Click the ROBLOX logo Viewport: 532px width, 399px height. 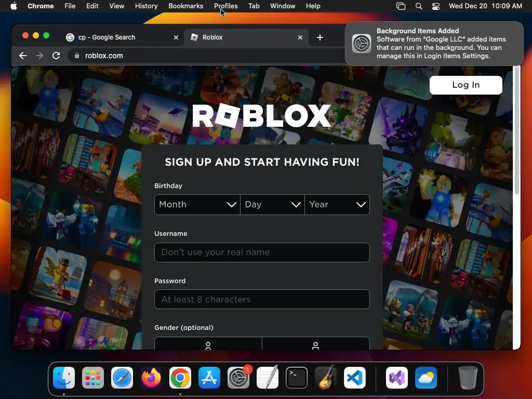262,116
